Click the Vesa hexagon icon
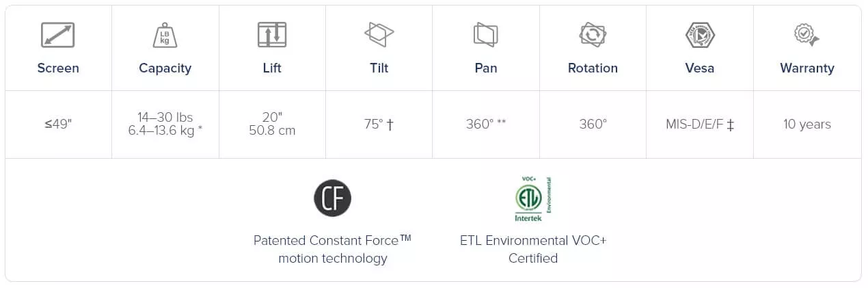The height and width of the screenshot is (288, 868). point(700,34)
